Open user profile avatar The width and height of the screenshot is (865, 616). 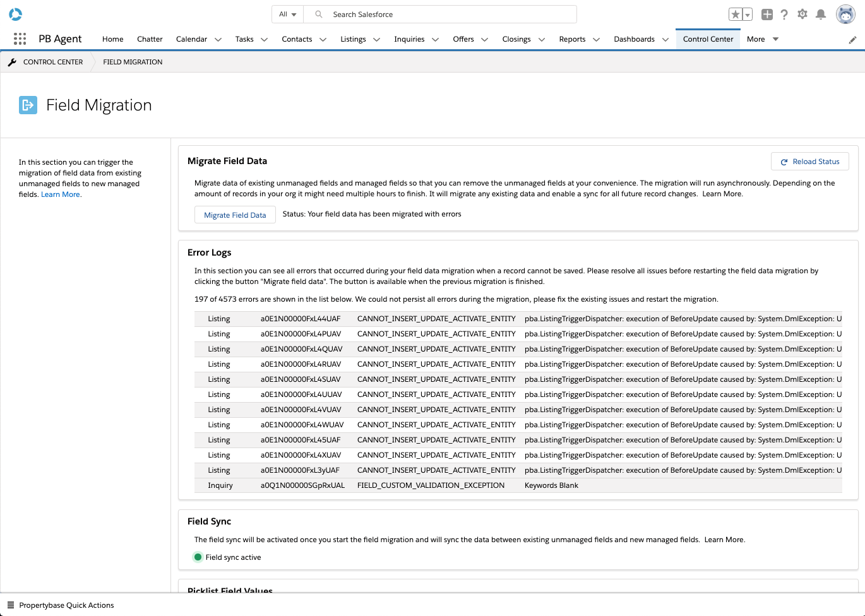(x=845, y=14)
